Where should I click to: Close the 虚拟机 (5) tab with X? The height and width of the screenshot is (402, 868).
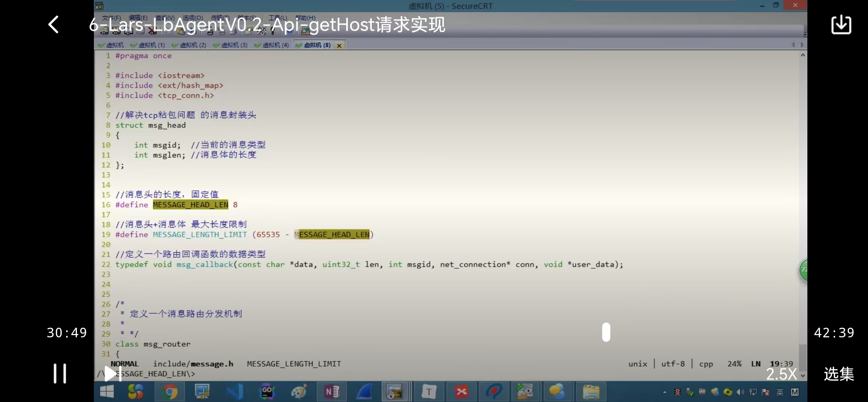pos(339,45)
